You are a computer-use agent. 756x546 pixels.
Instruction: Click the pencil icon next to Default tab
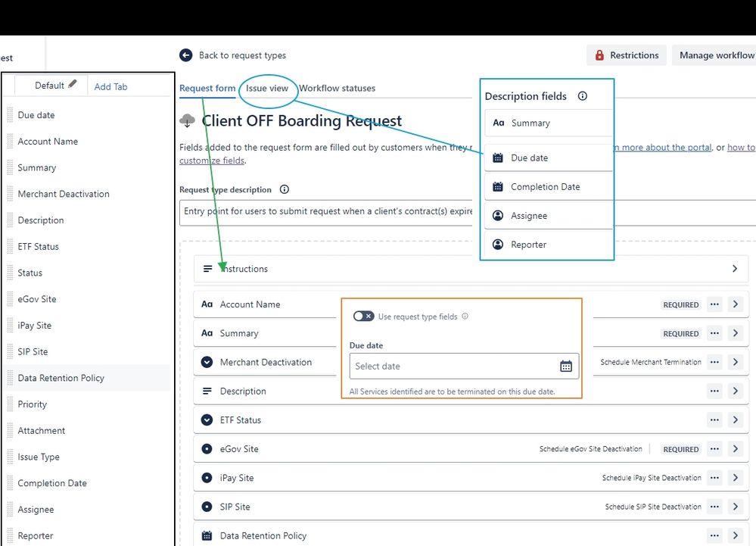tap(73, 84)
